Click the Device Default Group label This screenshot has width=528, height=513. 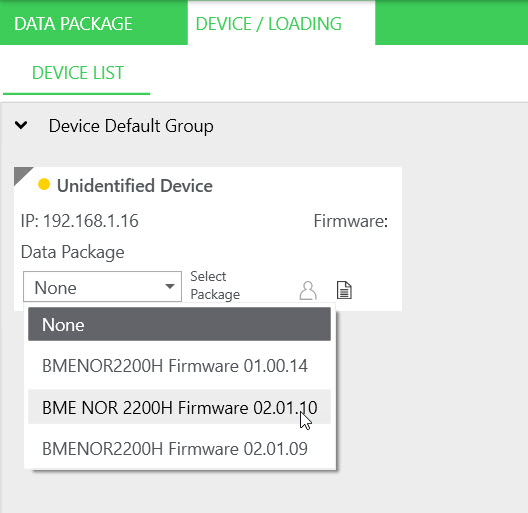click(131, 126)
